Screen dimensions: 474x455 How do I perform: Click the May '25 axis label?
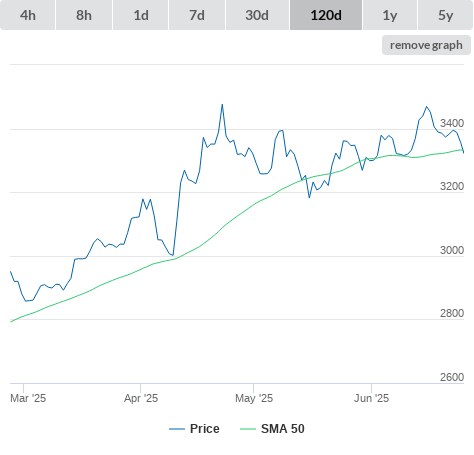pyautogui.click(x=254, y=398)
